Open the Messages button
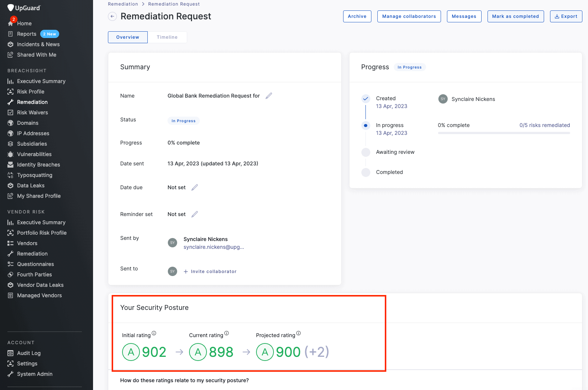588x390 pixels. 464,16
